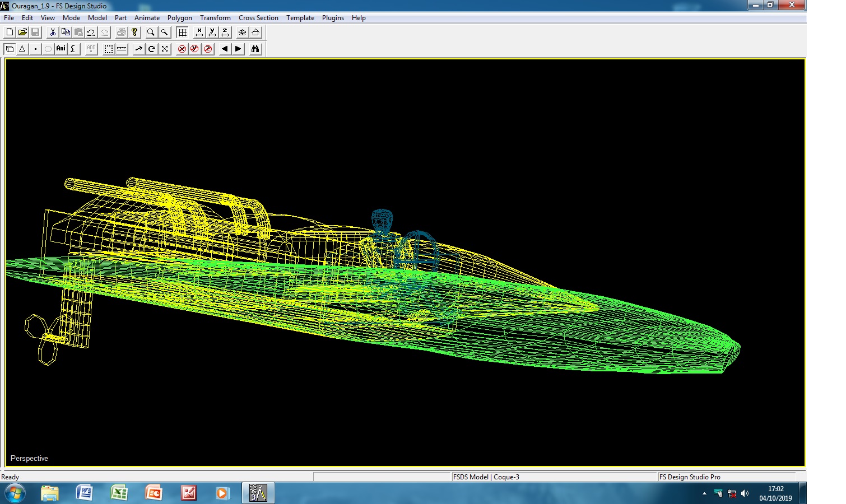
Task: Open the Part menu
Action: click(120, 18)
